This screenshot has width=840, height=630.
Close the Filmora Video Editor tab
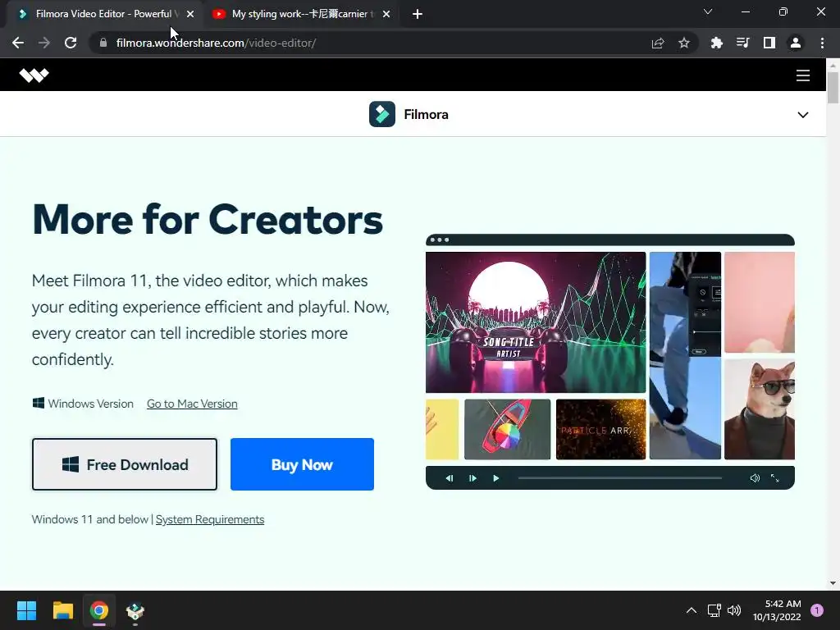click(x=190, y=14)
